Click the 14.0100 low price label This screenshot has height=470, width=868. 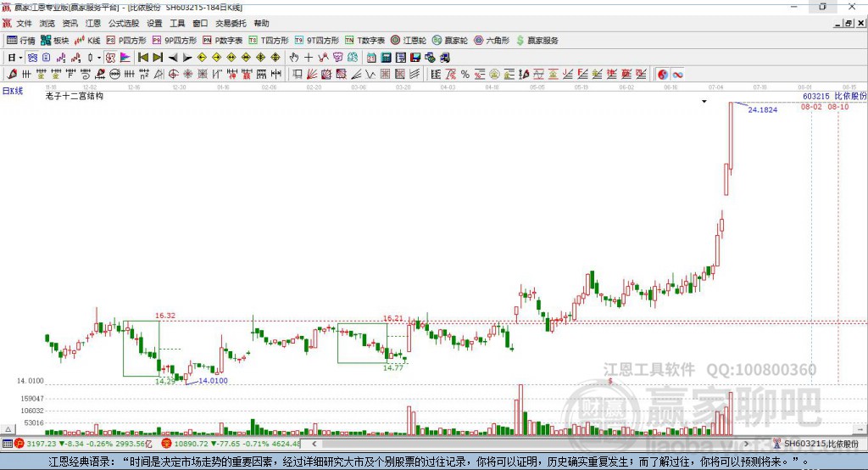[213, 380]
